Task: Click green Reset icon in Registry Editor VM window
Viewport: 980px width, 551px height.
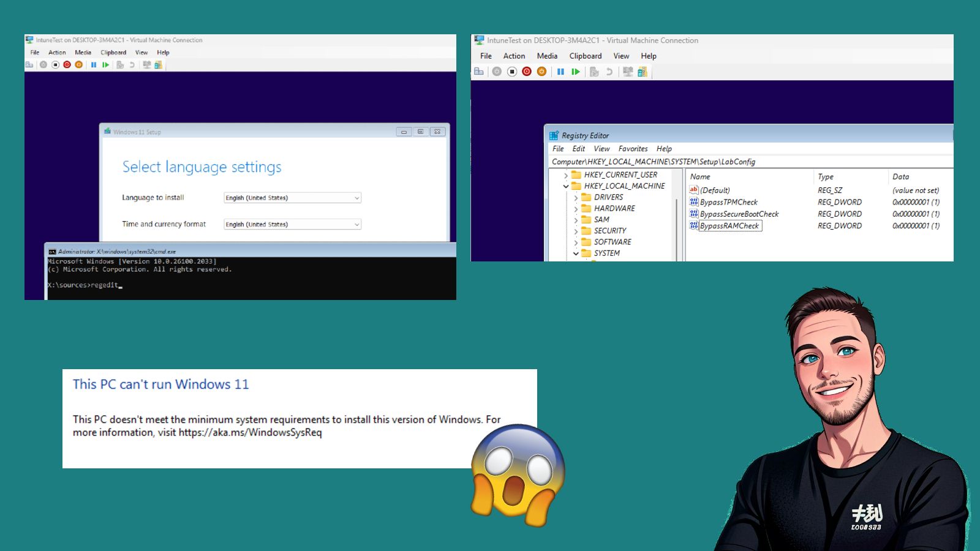Action: 575,72
